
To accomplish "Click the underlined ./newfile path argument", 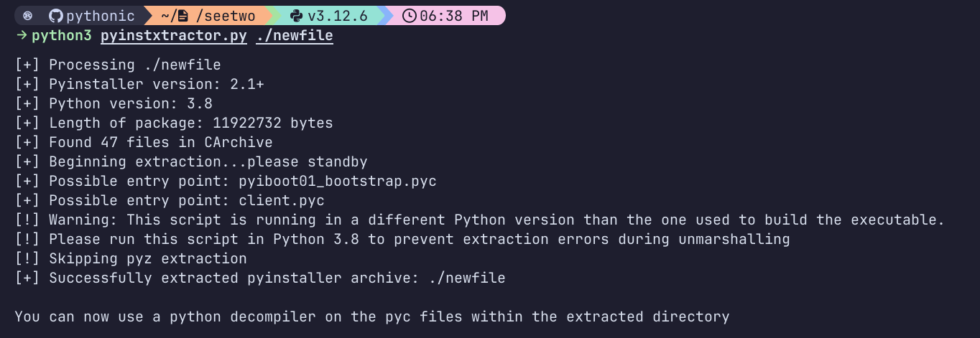I will (x=295, y=35).
